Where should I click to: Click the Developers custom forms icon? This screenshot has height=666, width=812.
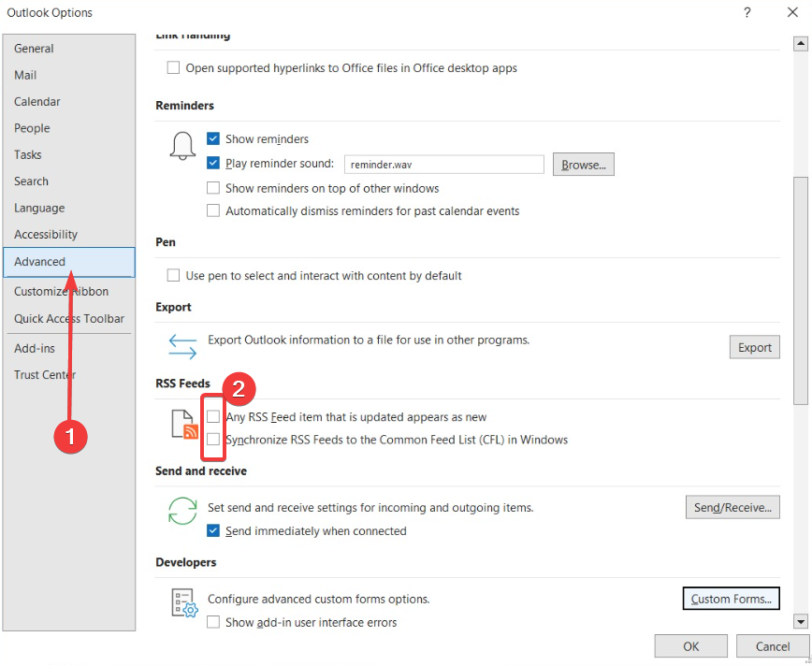coord(184,602)
